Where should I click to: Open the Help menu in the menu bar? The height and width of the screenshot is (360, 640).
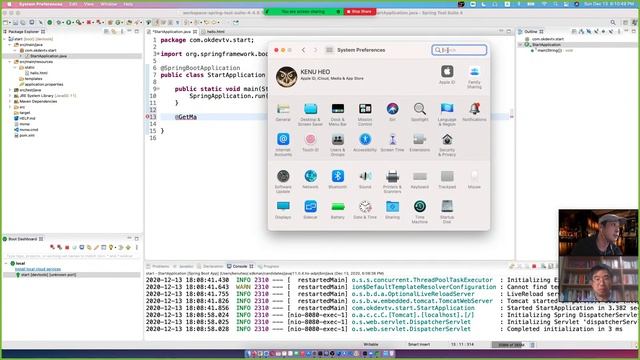coord(128,4)
